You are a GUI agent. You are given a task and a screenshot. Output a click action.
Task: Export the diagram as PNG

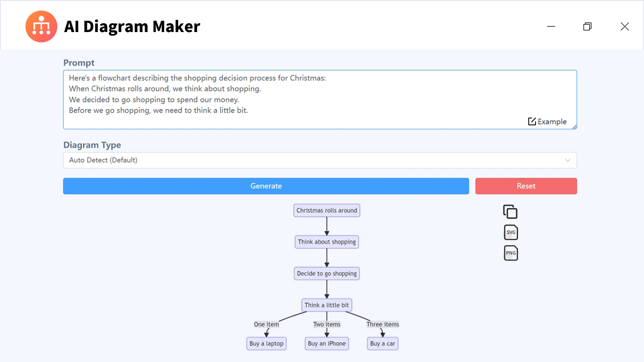pyautogui.click(x=511, y=253)
